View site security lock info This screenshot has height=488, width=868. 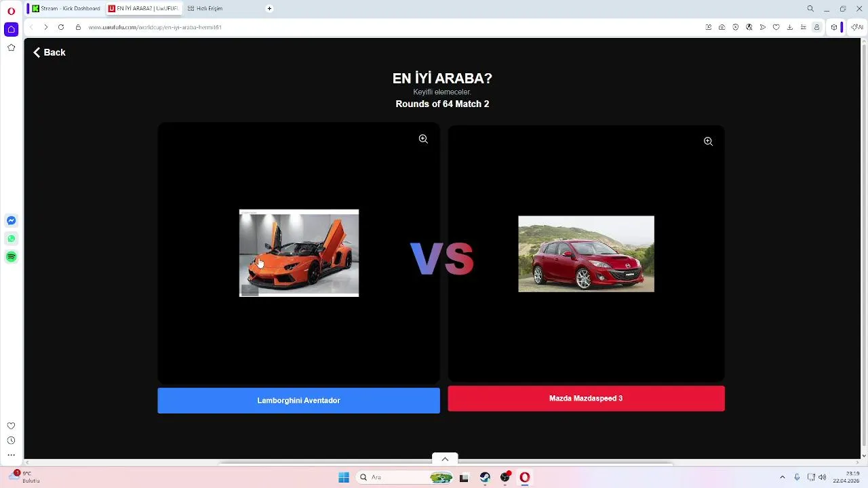(x=78, y=27)
